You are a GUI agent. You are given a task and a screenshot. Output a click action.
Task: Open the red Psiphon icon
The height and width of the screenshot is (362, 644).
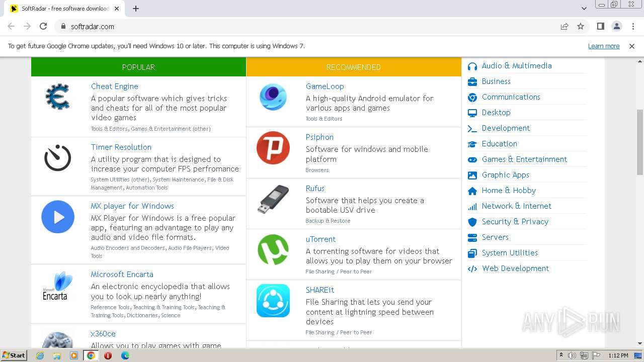(273, 148)
